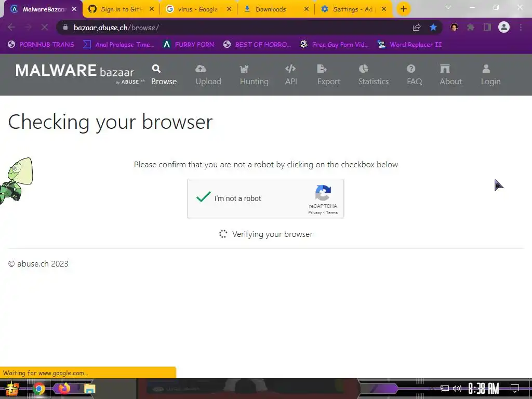Open Chrome from the taskbar
The height and width of the screenshot is (399, 532).
click(38, 389)
